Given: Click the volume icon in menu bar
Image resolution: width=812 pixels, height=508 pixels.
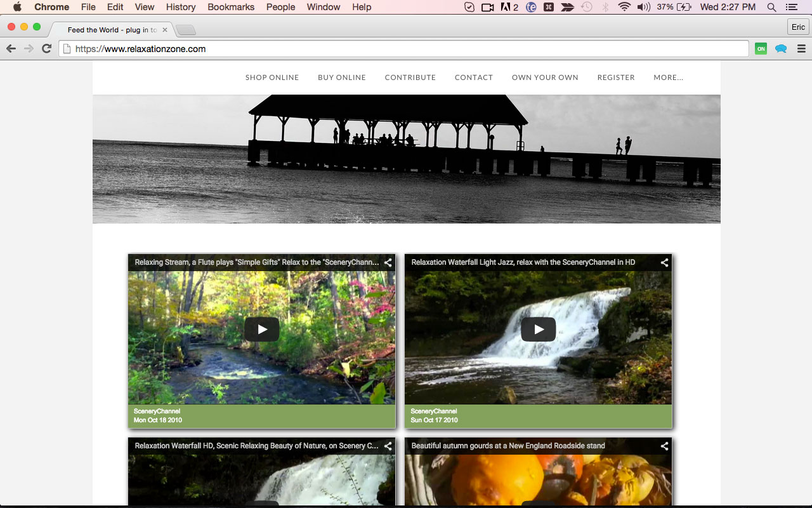Looking at the screenshot, I should tap(644, 7).
